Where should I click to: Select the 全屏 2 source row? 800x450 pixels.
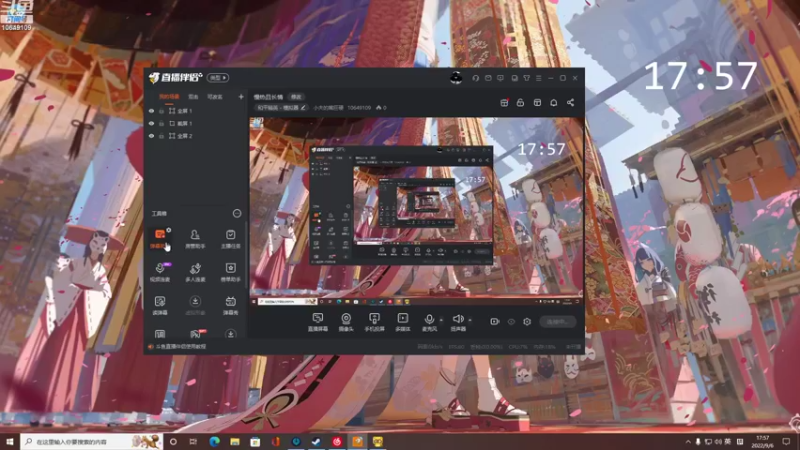195,136
